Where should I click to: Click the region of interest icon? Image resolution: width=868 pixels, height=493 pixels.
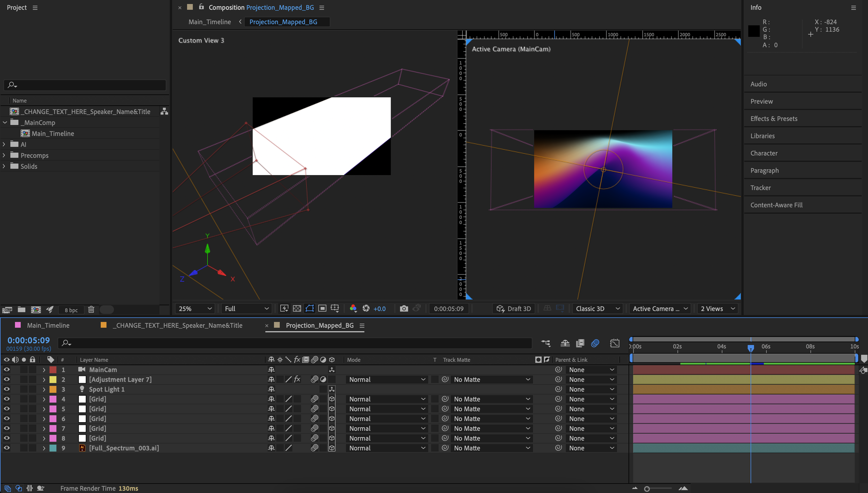tap(322, 309)
